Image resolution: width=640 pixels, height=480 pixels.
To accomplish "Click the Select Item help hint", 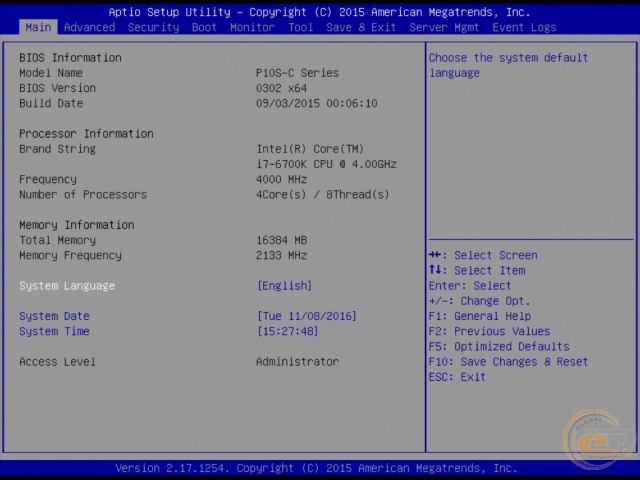I will point(477,270).
